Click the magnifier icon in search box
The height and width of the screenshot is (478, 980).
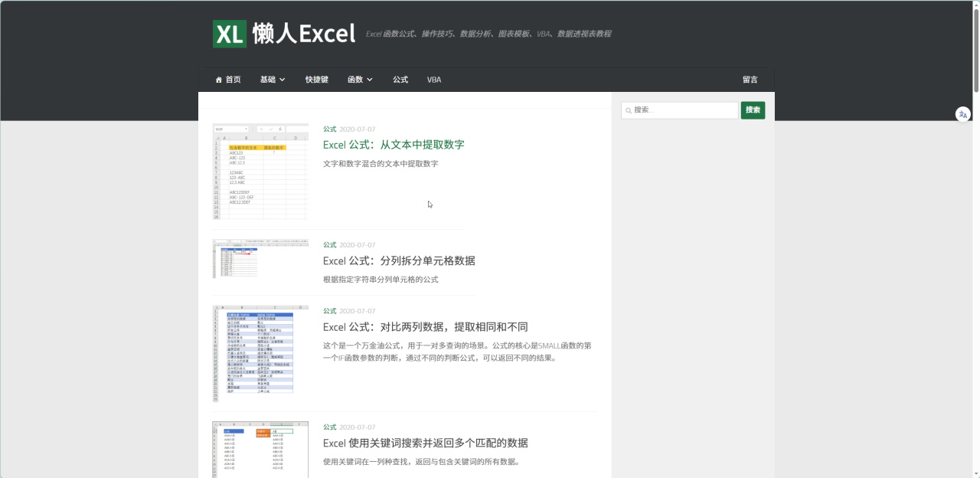[x=629, y=110]
